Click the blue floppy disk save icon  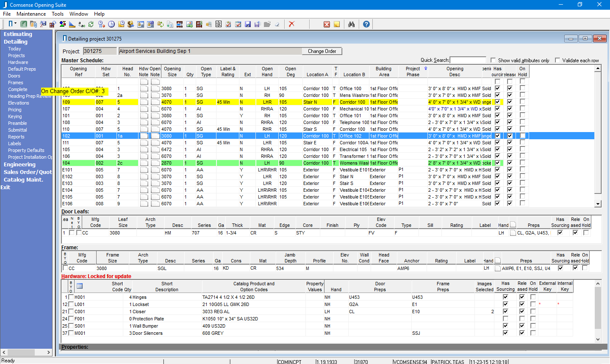tap(248, 24)
